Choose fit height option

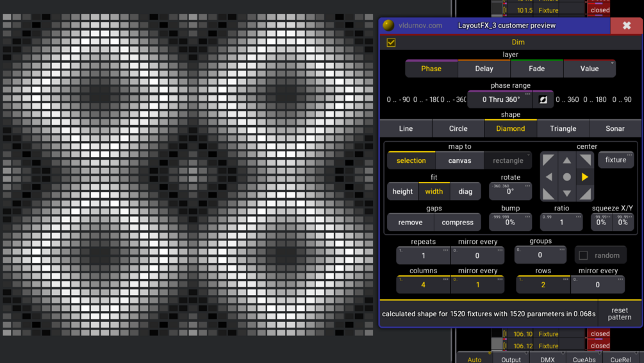click(402, 192)
